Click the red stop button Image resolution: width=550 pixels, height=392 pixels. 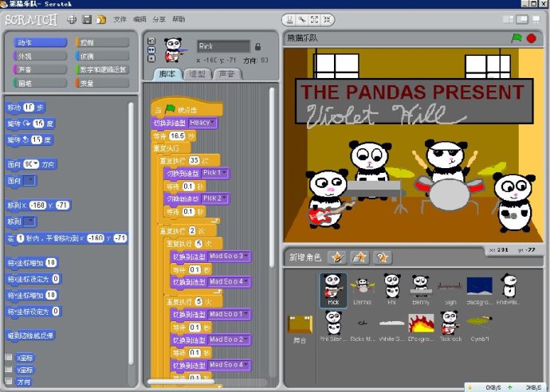pos(532,38)
